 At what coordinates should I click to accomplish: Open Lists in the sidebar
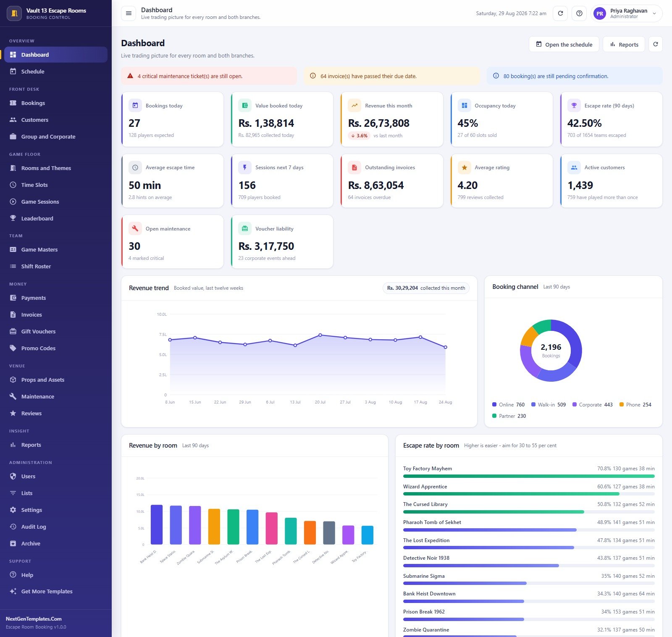pos(56,493)
